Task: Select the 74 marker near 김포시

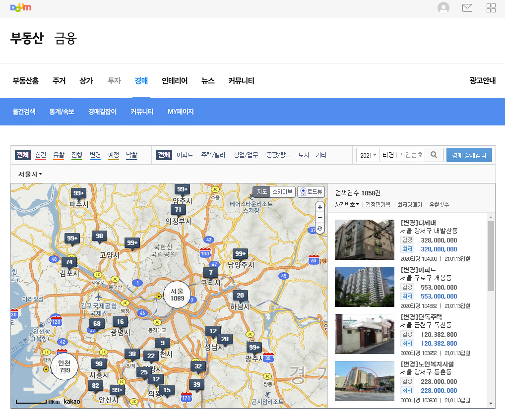Action: [69, 262]
